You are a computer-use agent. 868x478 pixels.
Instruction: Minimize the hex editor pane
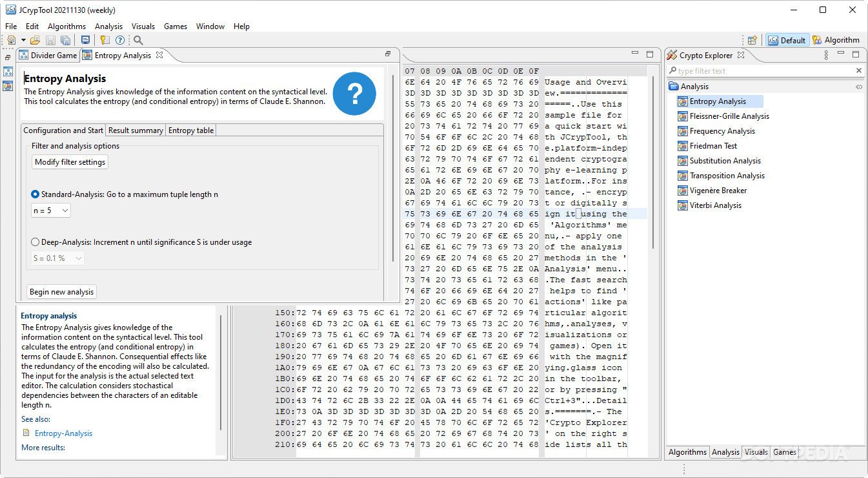click(635, 54)
